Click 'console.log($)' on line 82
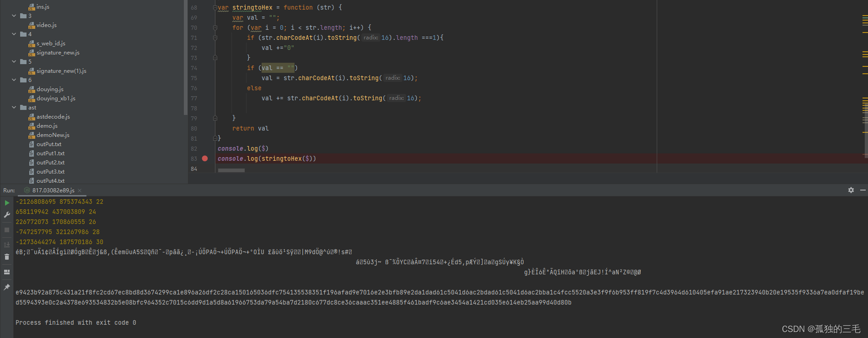Screen dimensions: 868x338 pos(243,148)
